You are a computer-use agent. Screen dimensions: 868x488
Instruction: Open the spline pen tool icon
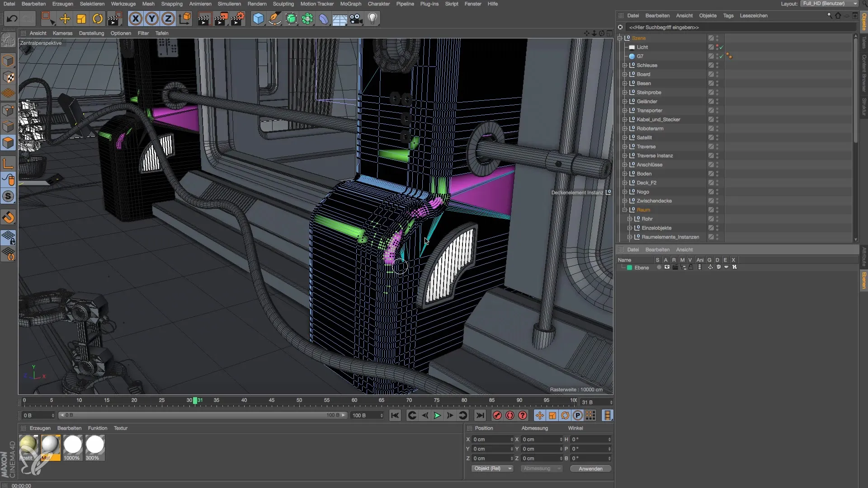(274, 19)
